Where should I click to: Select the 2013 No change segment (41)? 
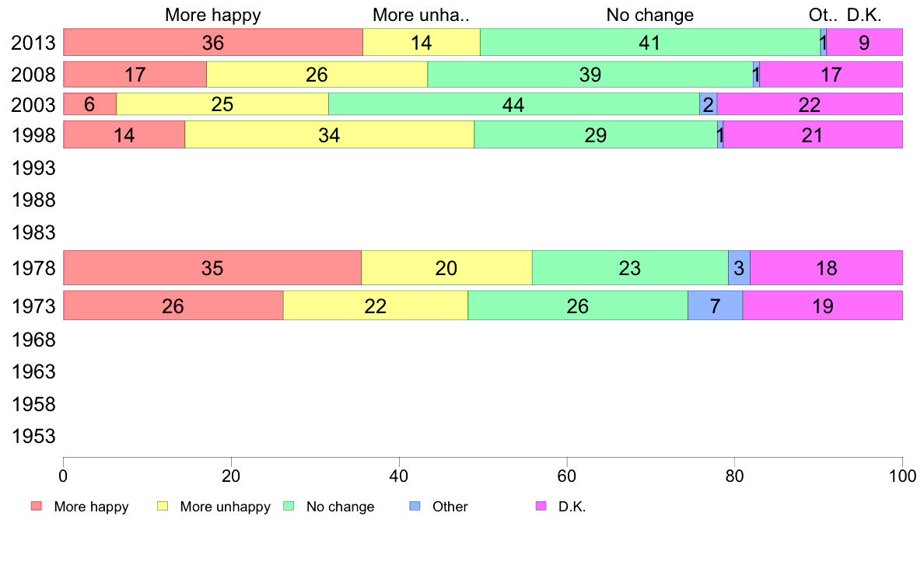[x=650, y=43]
